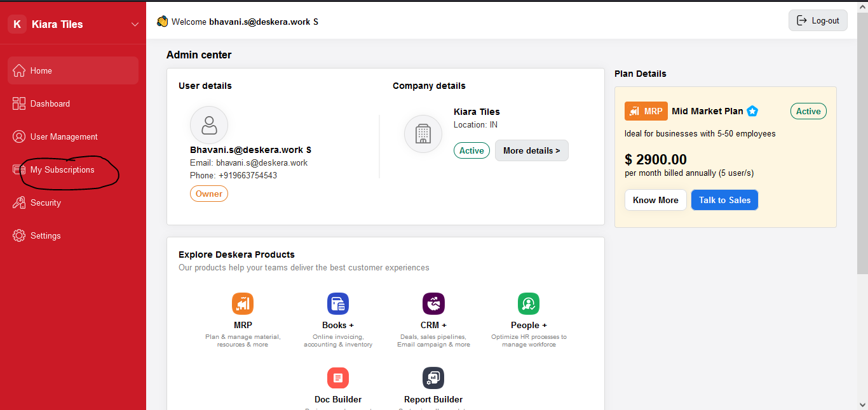Open the People + product icon

529,303
